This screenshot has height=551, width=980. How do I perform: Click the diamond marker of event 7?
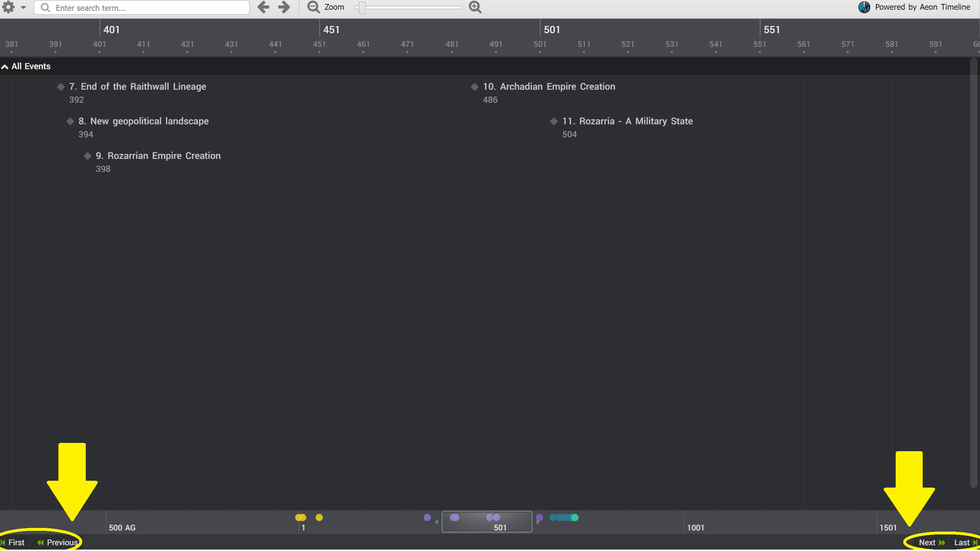61,87
